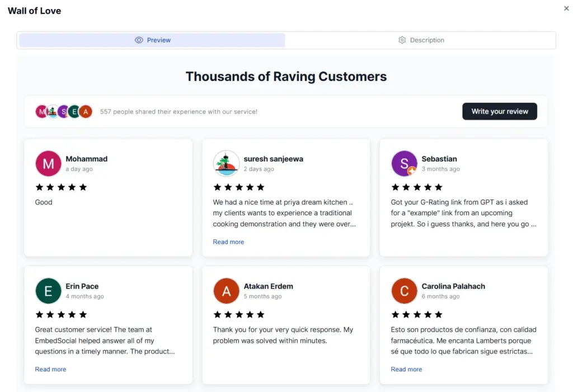
Task: Click the star rating on Sebastian's review
Action: point(417,187)
